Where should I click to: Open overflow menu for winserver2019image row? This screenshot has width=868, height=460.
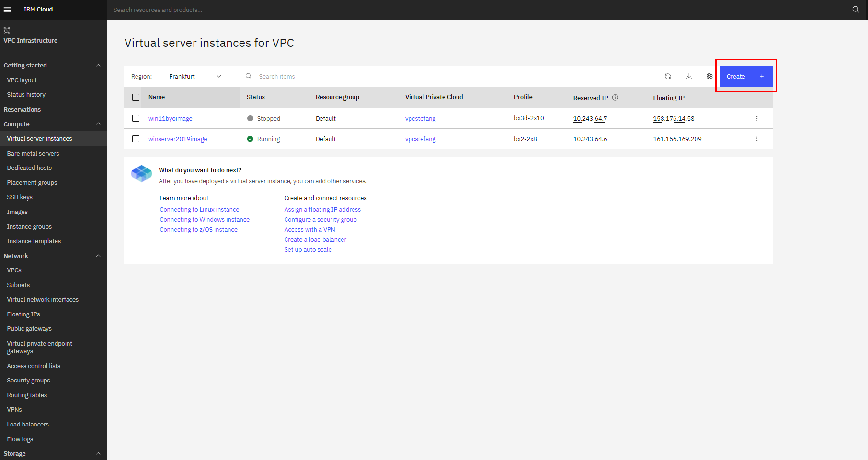pyautogui.click(x=757, y=139)
